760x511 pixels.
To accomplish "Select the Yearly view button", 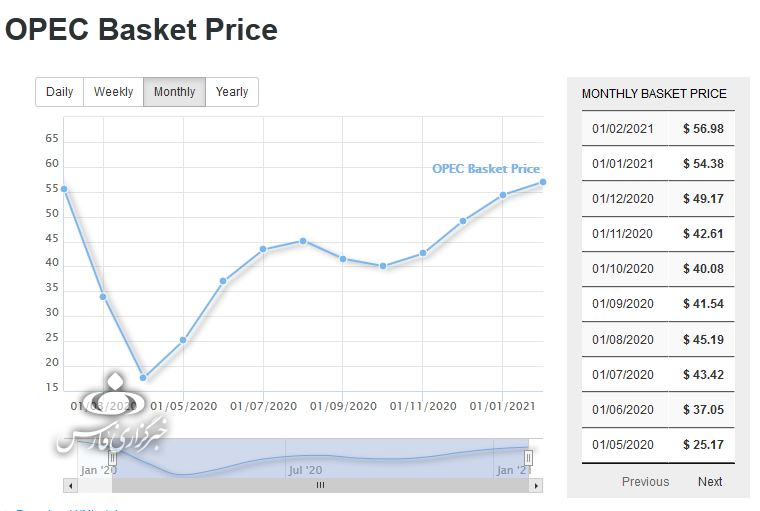I will pos(232,92).
